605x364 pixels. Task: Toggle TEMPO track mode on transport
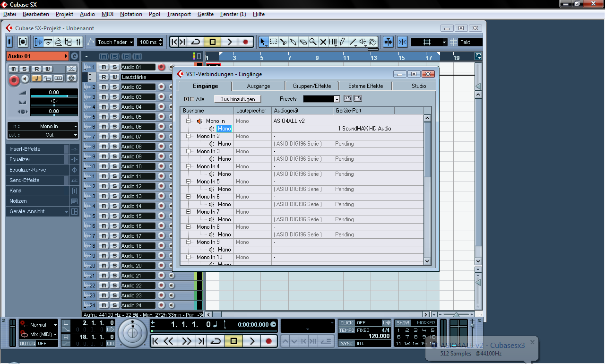(x=346, y=330)
